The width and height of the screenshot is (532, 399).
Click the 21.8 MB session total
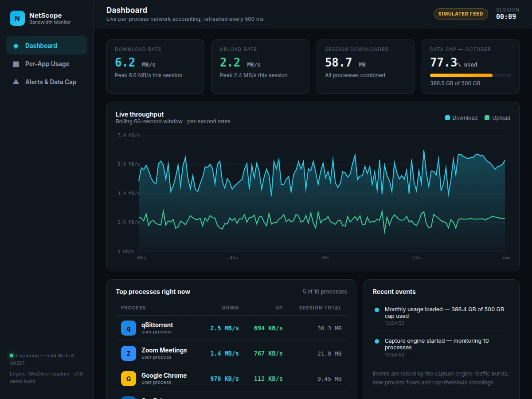coord(329,354)
